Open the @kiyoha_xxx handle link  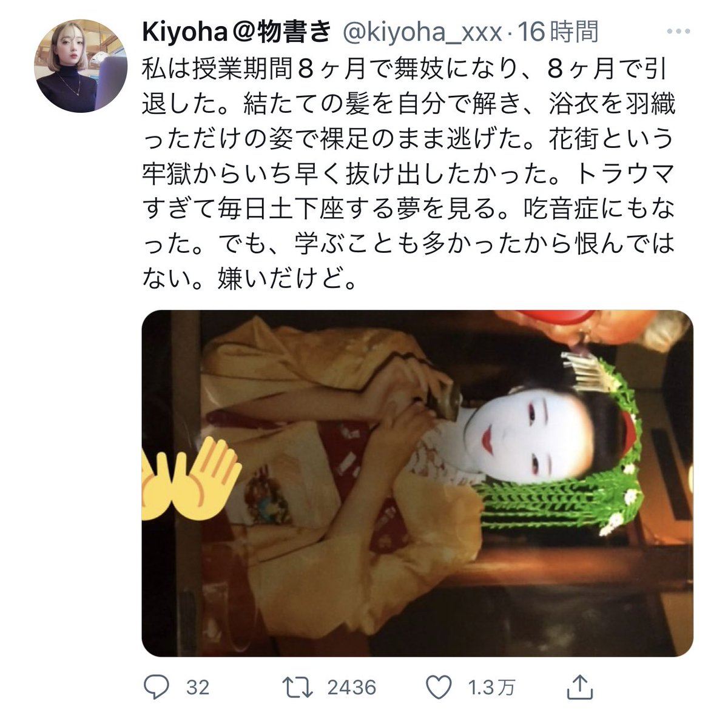point(422,32)
